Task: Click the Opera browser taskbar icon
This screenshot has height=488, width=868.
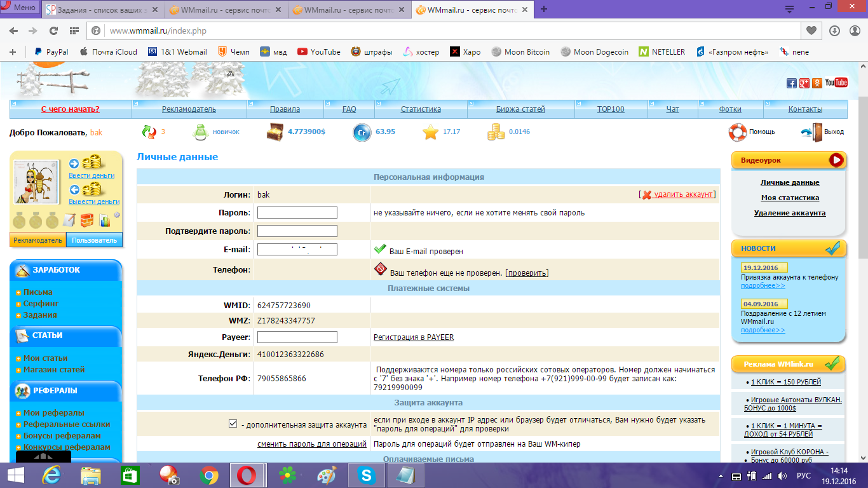Action: (247, 475)
